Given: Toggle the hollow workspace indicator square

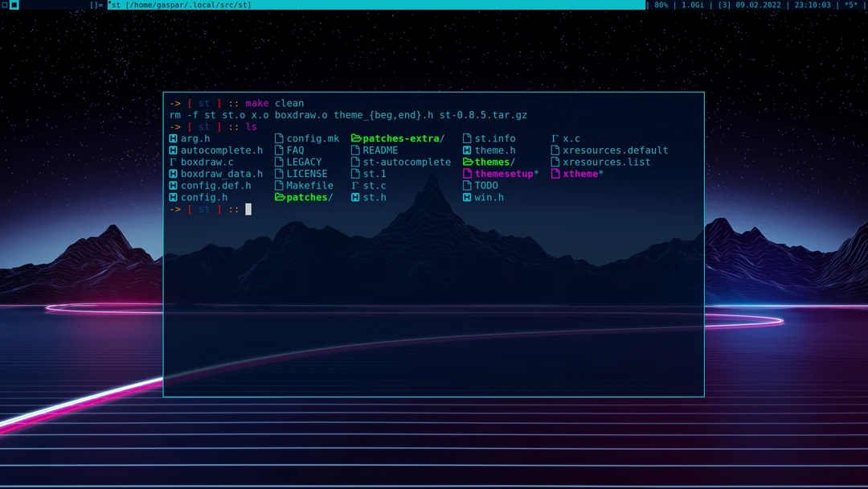Looking at the screenshot, I should (5, 5).
